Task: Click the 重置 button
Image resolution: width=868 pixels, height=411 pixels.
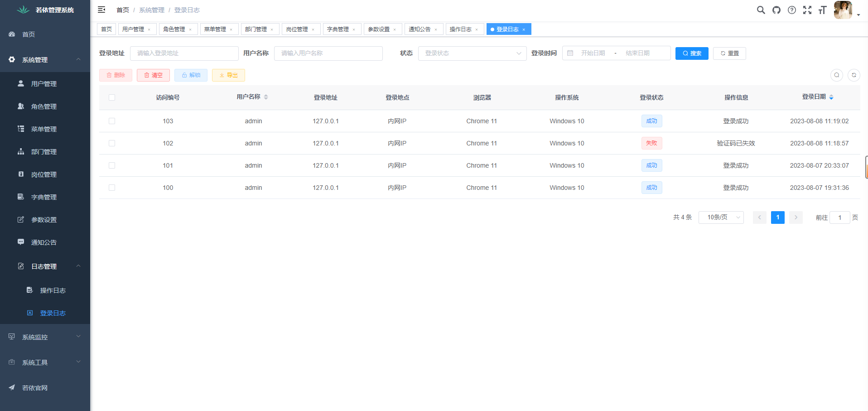Action: 729,53
